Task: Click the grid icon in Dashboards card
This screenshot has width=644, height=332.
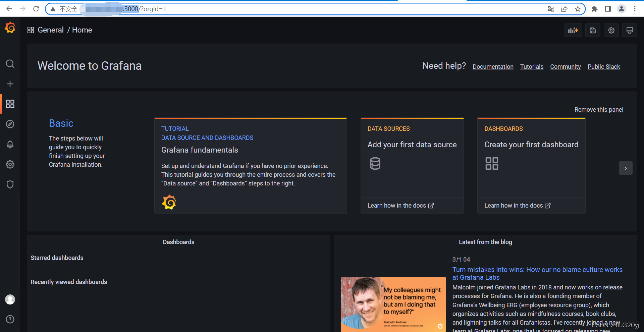Action: (492, 164)
